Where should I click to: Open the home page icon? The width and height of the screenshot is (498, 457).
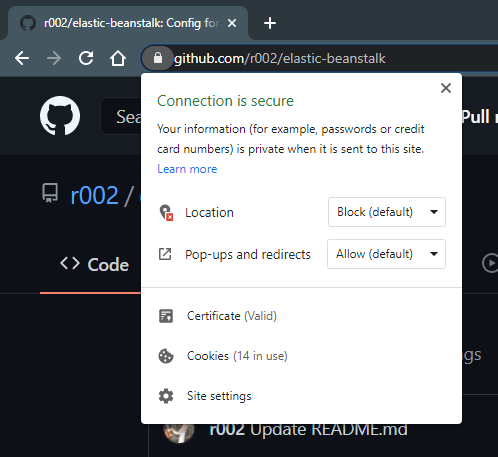coord(118,58)
